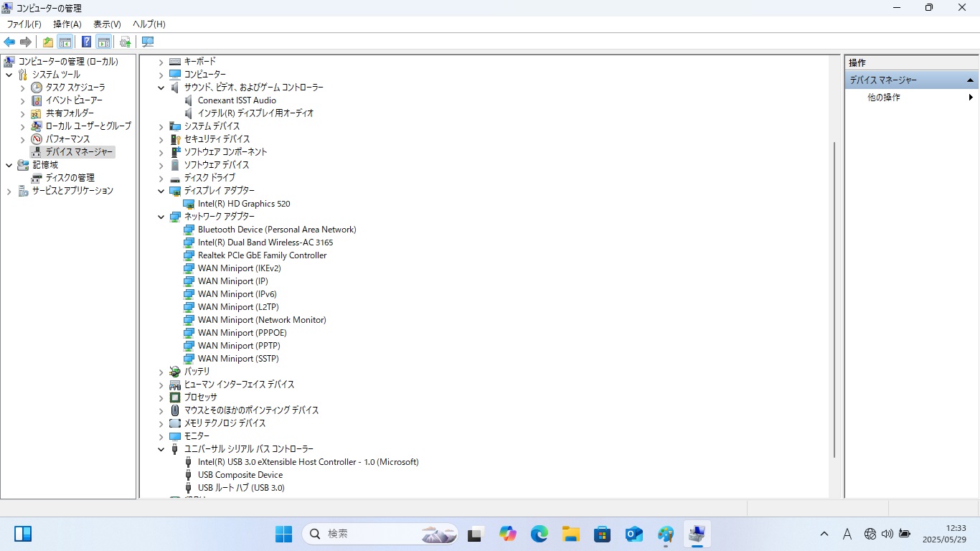
Task: Select Intel(R) HD Graphics 520 adapter
Action: point(244,204)
